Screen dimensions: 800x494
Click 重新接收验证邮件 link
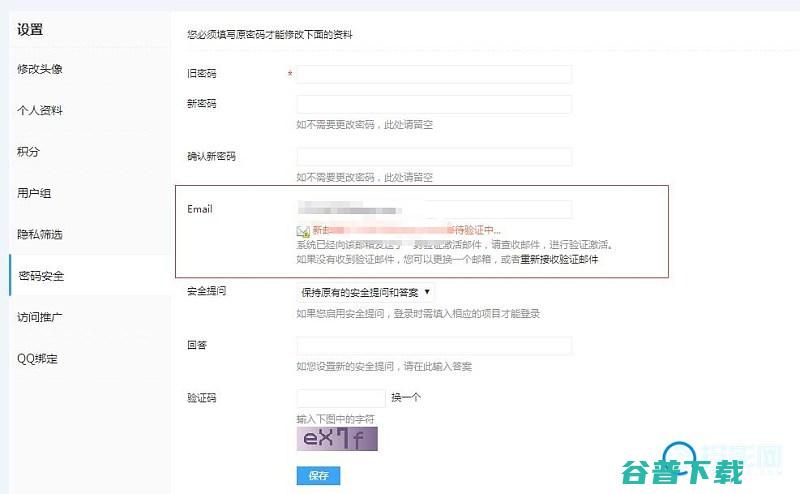559,259
